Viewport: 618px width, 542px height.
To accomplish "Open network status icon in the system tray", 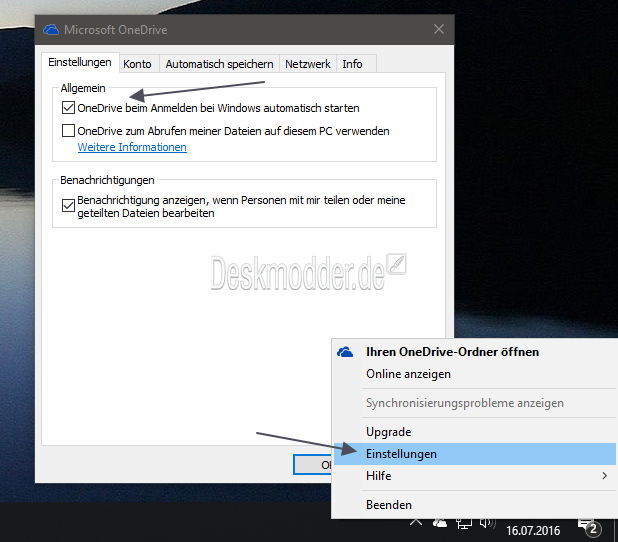I will pos(464,524).
